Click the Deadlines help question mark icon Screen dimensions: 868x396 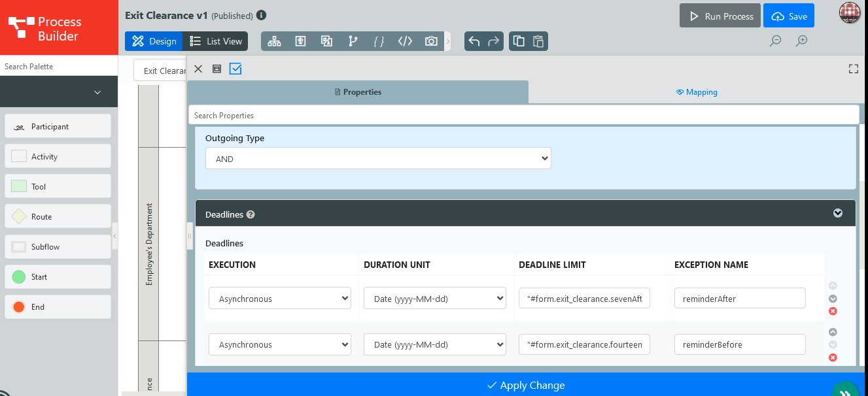pos(251,214)
